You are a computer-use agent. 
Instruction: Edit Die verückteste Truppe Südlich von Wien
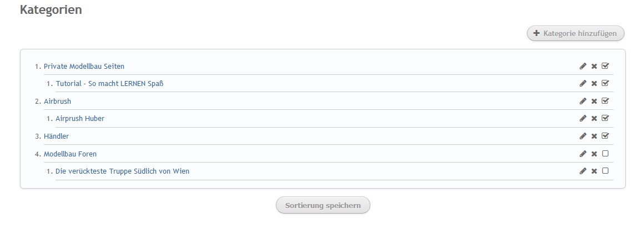click(583, 171)
